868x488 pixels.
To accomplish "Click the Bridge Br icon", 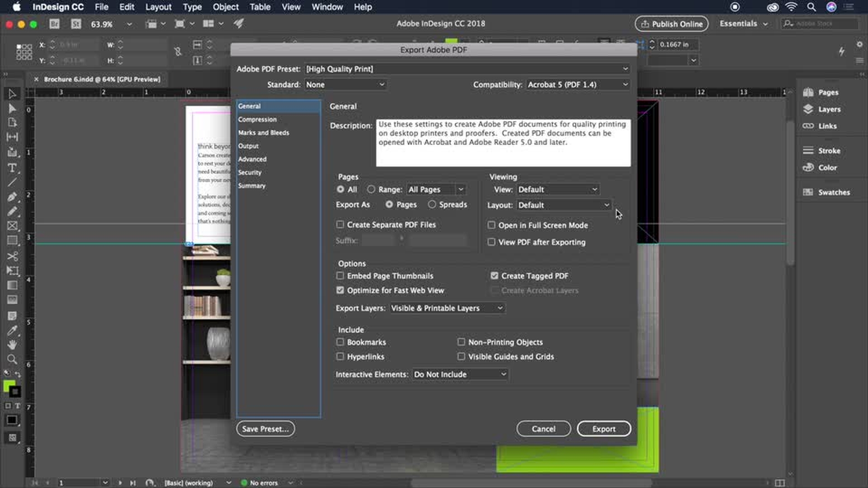I will pos(54,24).
